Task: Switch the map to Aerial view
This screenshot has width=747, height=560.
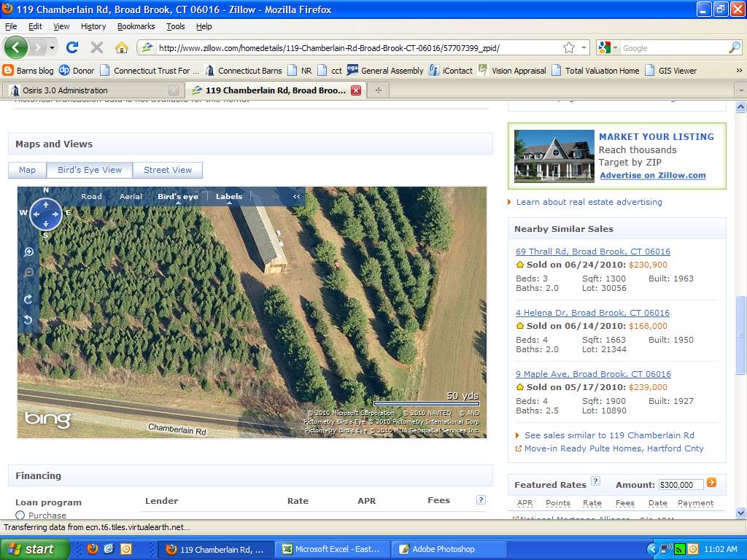Action: point(131,196)
